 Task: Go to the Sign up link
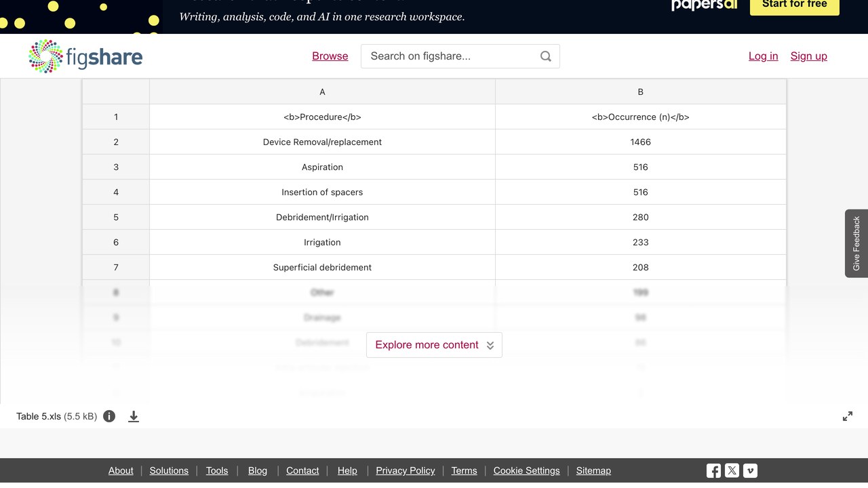[x=809, y=56]
